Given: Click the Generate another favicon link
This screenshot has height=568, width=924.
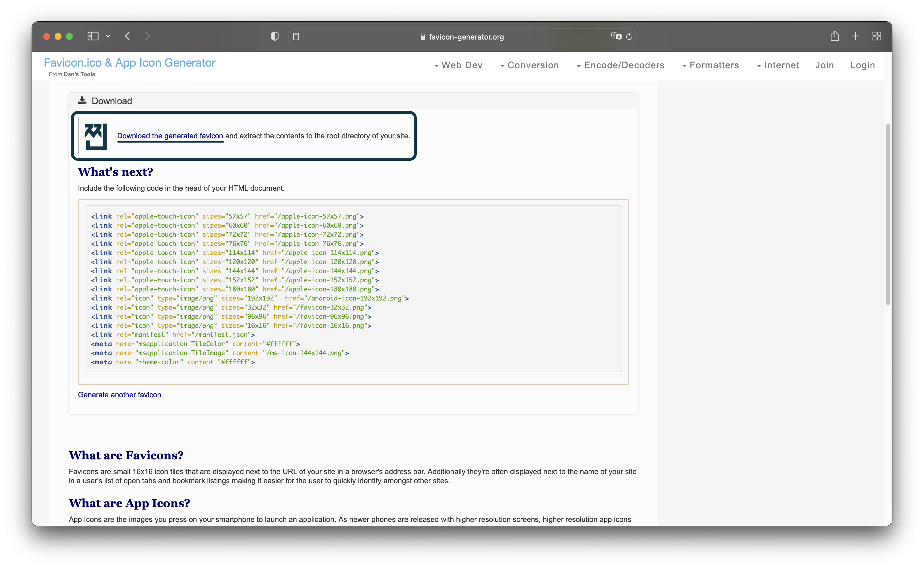Looking at the screenshot, I should pos(119,395).
